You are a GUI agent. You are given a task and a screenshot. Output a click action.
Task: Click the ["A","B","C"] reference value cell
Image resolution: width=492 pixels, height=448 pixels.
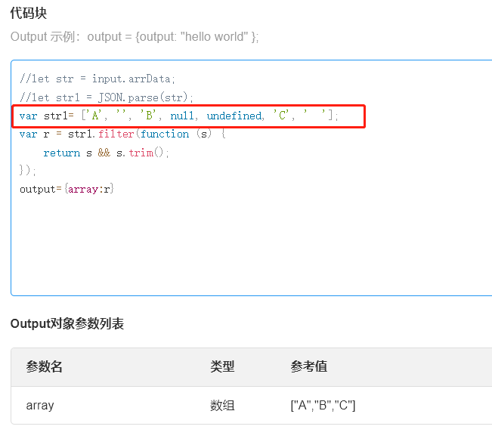(x=323, y=406)
